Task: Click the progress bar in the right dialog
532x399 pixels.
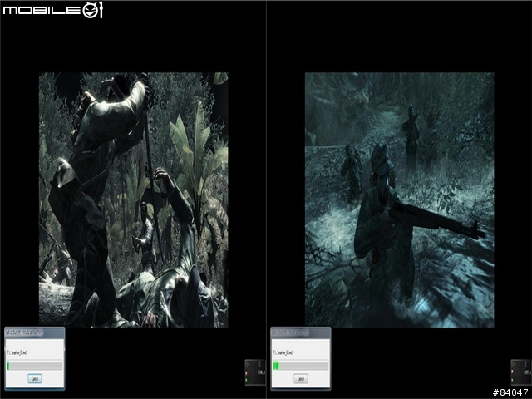Action: (x=301, y=366)
